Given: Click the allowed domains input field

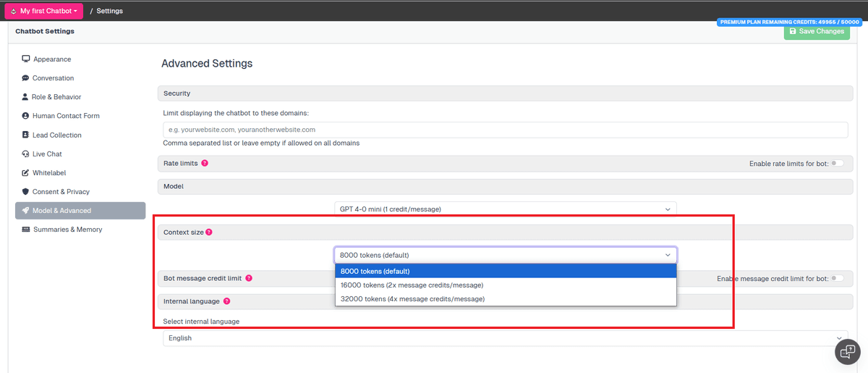Looking at the screenshot, I should 505,130.
